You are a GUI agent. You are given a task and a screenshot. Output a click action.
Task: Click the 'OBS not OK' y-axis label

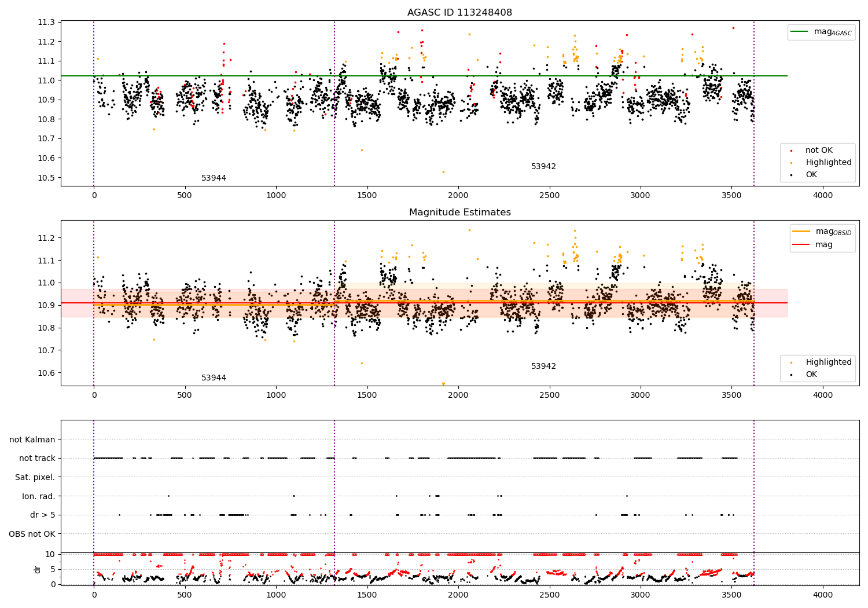point(32,534)
